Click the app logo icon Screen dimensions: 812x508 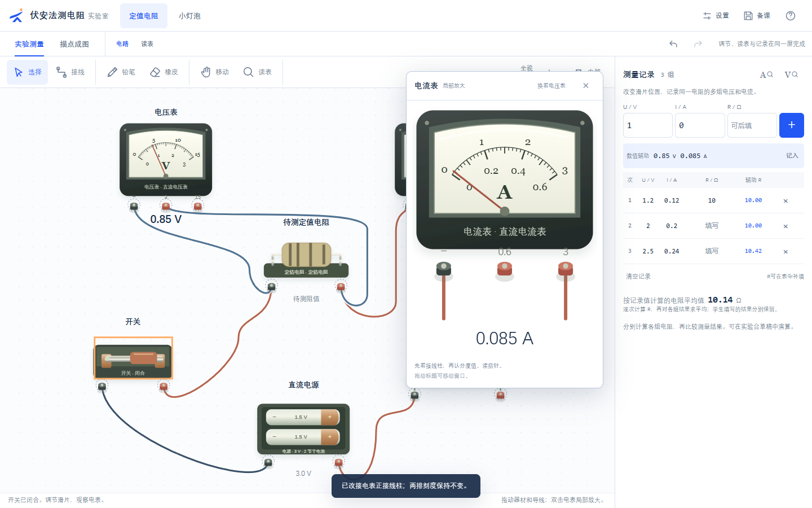pyautogui.click(x=16, y=16)
